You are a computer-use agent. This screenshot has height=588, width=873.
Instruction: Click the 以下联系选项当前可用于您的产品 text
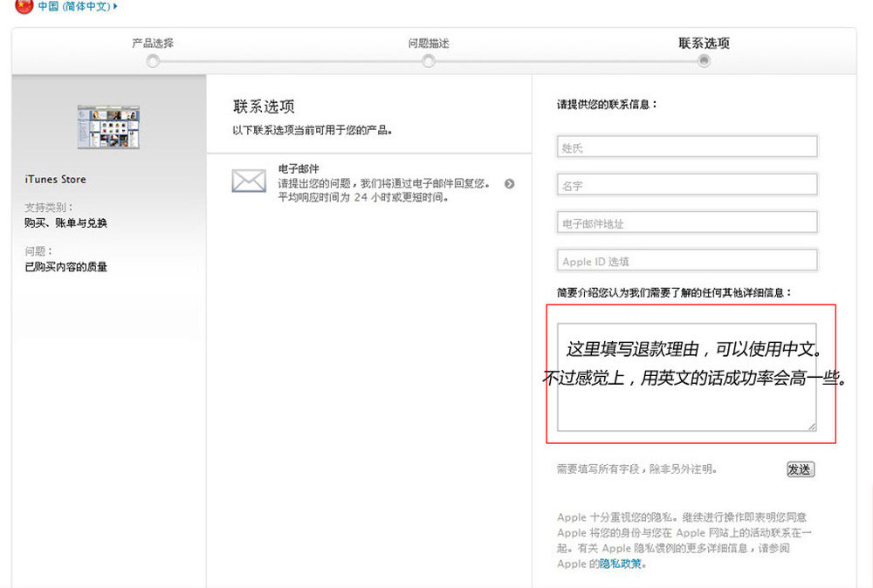point(313,130)
